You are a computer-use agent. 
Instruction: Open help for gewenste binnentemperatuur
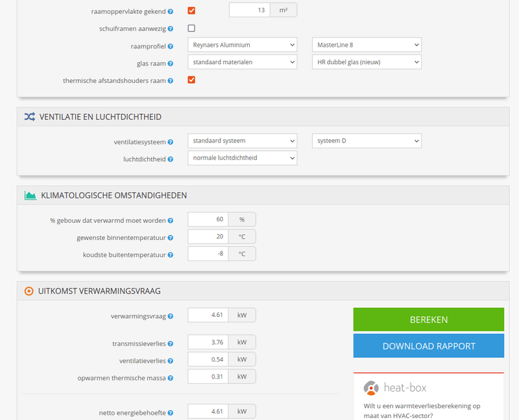170,237
